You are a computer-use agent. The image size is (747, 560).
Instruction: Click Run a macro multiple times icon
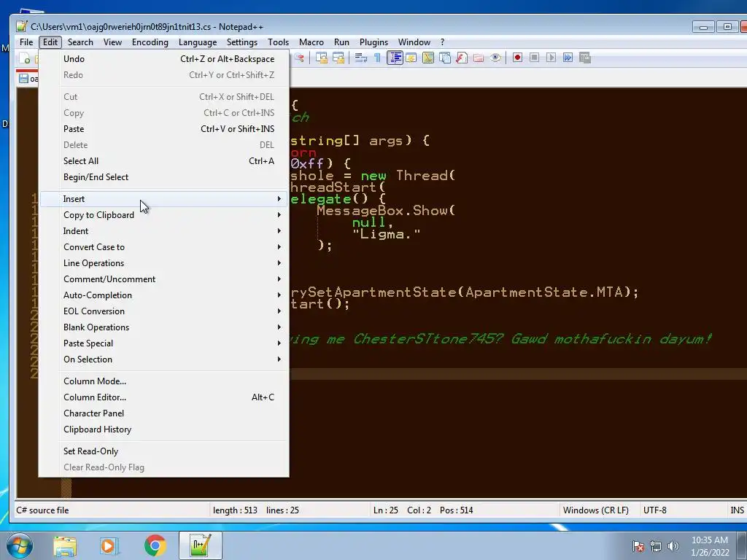(x=568, y=58)
